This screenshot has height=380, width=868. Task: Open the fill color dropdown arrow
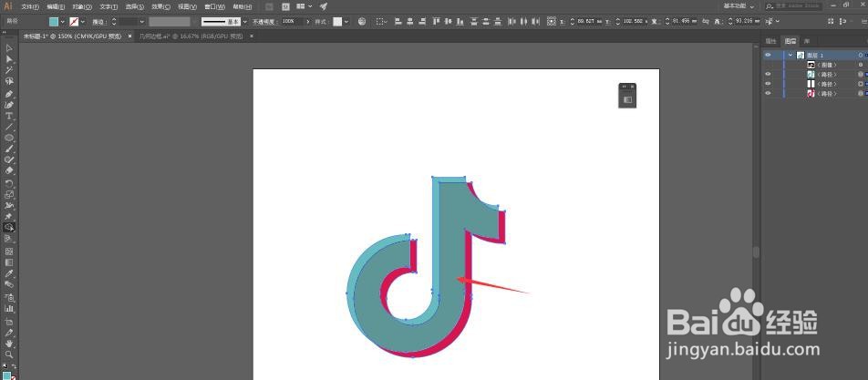click(63, 22)
